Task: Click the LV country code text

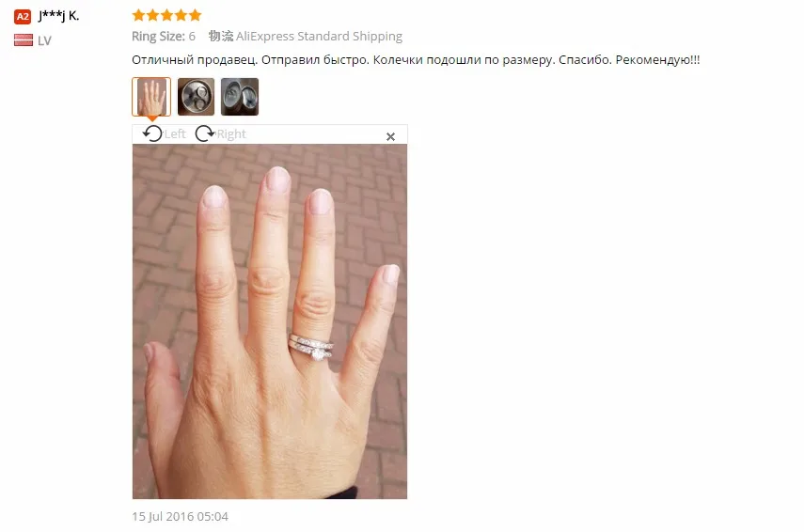Action: pyautogui.click(x=44, y=41)
